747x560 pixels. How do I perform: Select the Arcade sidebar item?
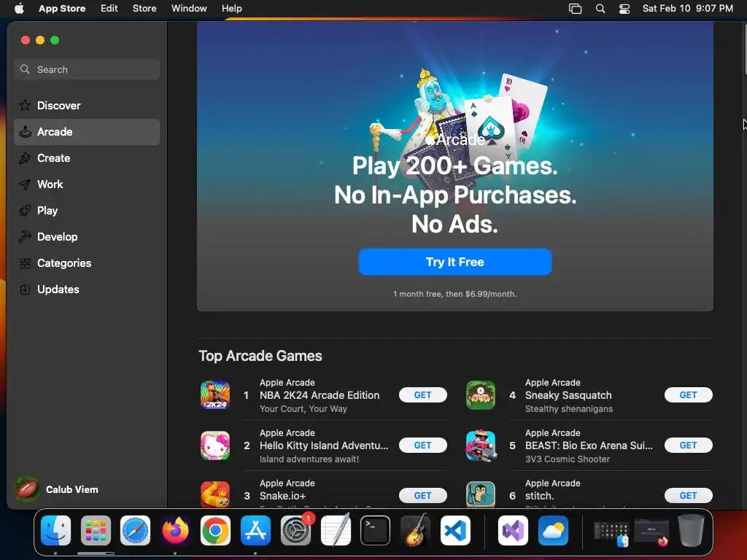(87, 132)
